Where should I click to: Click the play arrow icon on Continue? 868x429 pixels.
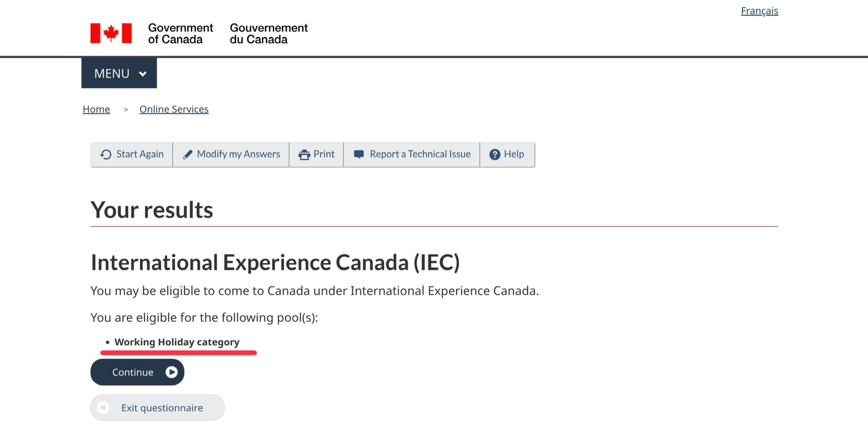[x=172, y=372]
